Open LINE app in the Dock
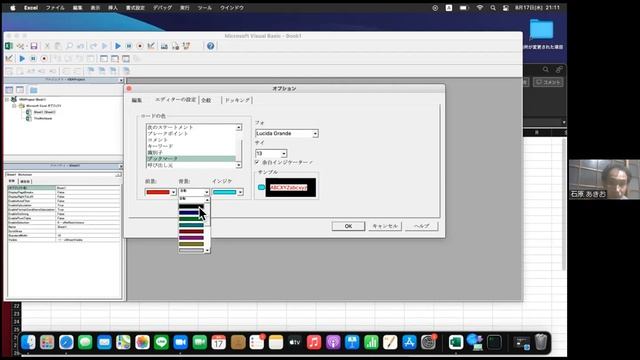This screenshot has width=640, height=360. [x=161, y=342]
